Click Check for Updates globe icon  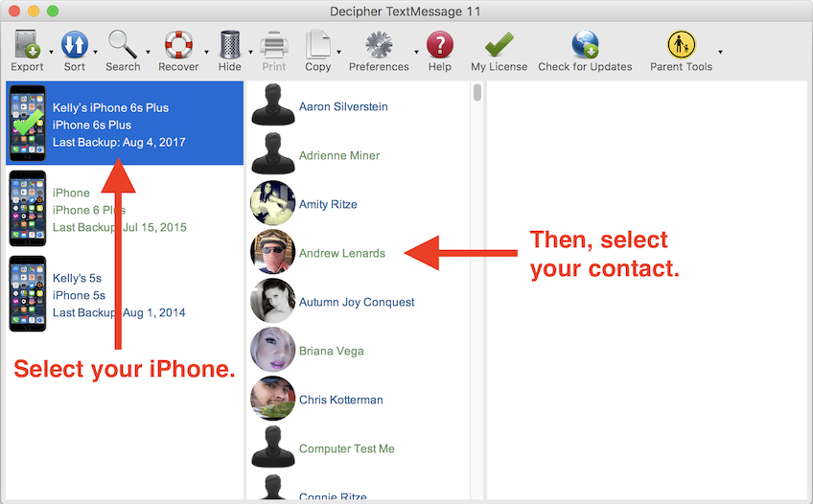585,45
